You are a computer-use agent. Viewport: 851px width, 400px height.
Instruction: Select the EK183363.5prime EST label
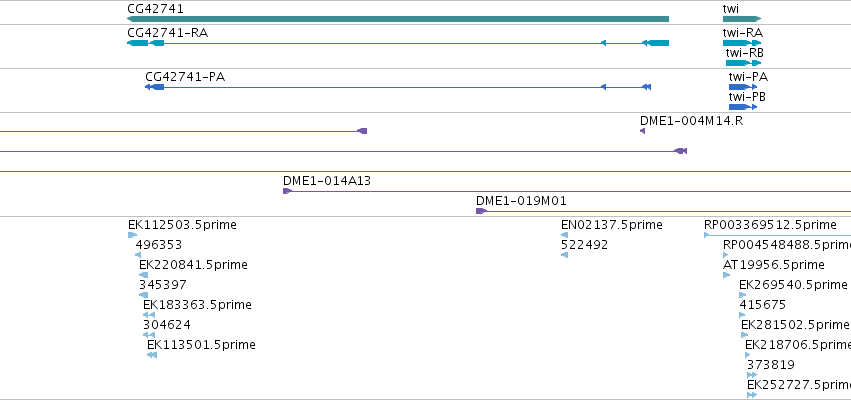[197, 305]
